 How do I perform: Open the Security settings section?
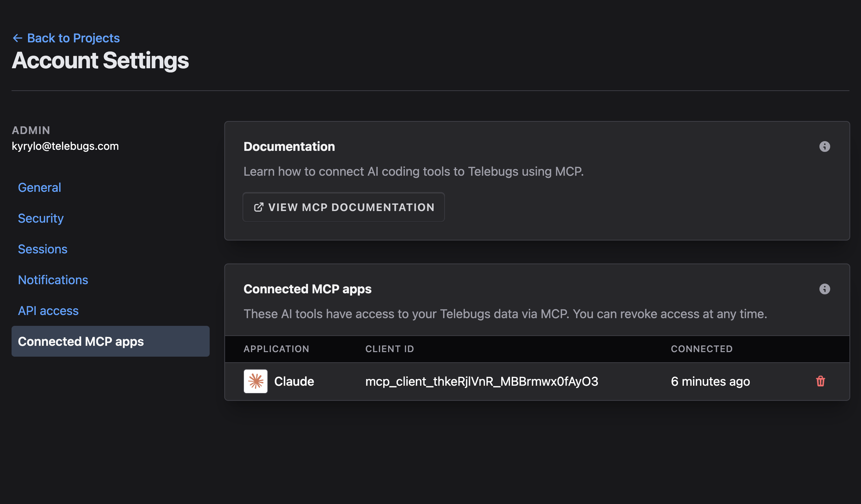pos(41,218)
